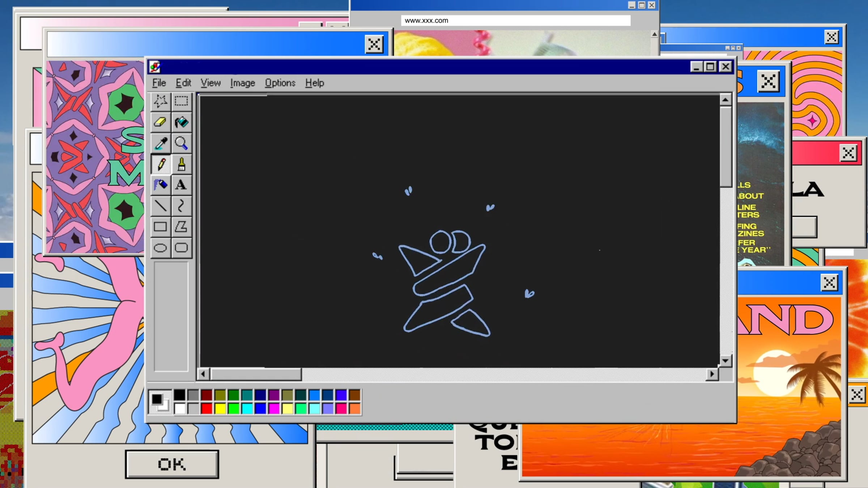Pick the dark gray palette swatch
868x488 pixels.
pos(193,395)
